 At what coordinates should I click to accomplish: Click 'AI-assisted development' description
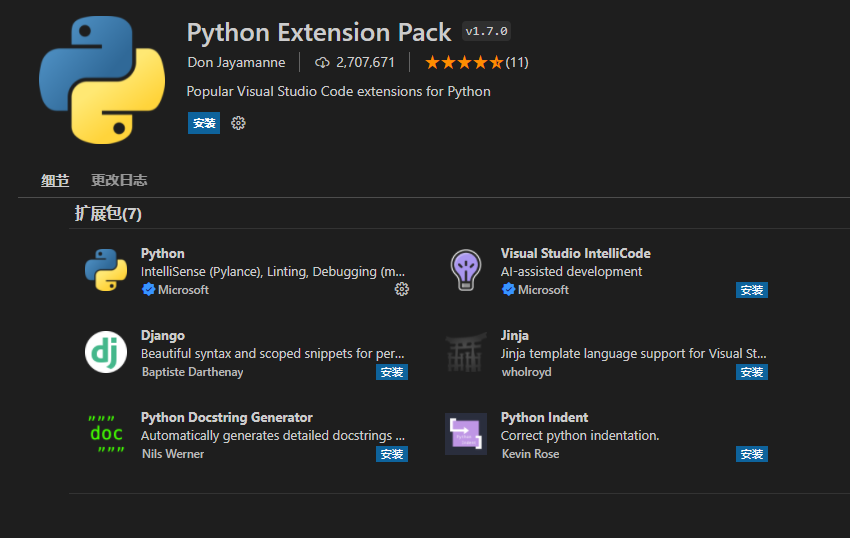(x=571, y=271)
